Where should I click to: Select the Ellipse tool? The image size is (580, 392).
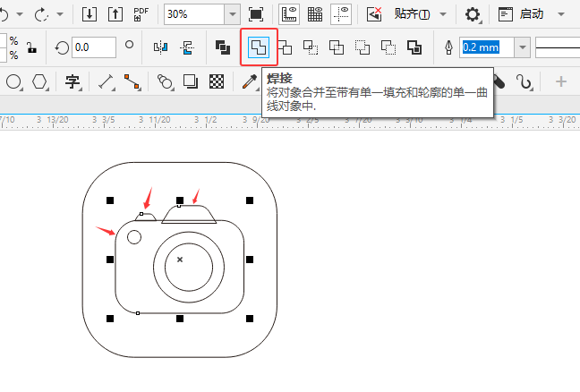13,81
